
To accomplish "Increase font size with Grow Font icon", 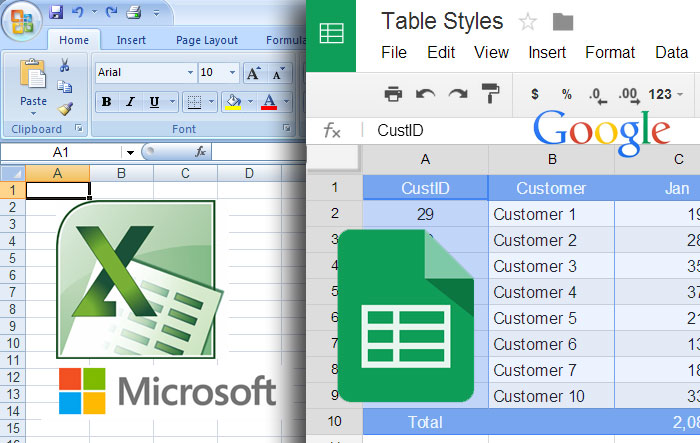I will 254,73.
